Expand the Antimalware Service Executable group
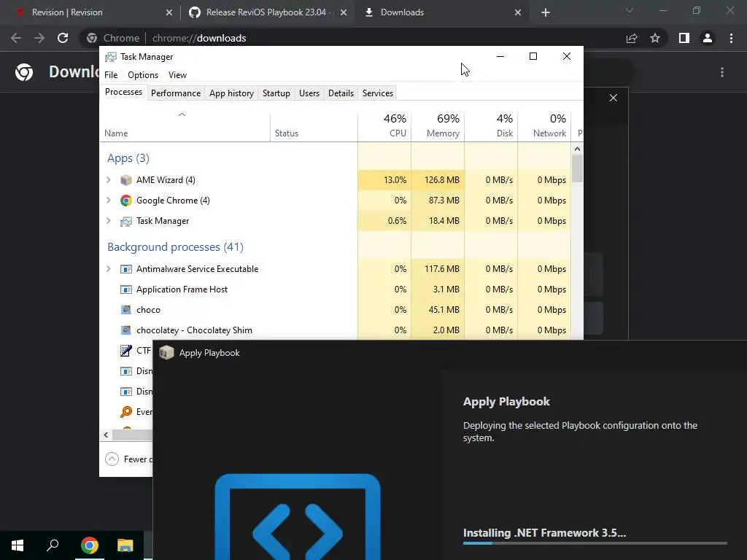Screen dimensions: 747x560 [109, 269]
